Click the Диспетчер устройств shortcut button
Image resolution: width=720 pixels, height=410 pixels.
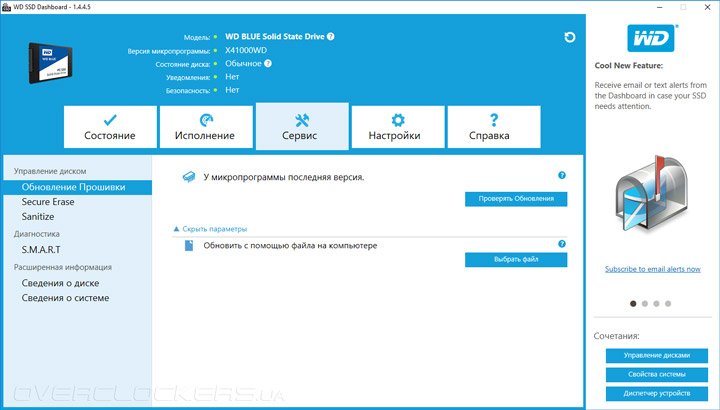pyautogui.click(x=657, y=393)
